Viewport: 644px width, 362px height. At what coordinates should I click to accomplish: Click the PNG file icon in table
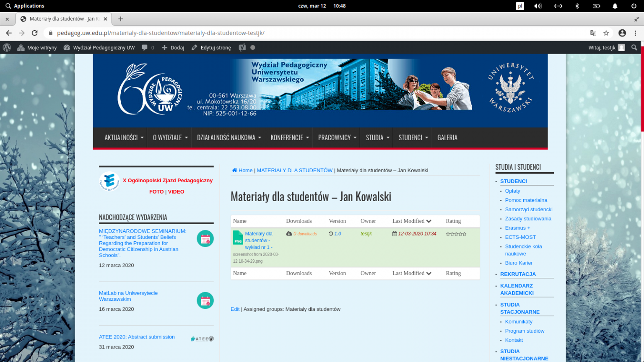pyautogui.click(x=238, y=238)
